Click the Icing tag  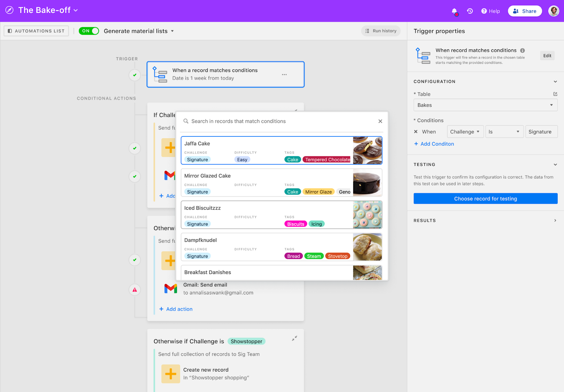tap(317, 224)
